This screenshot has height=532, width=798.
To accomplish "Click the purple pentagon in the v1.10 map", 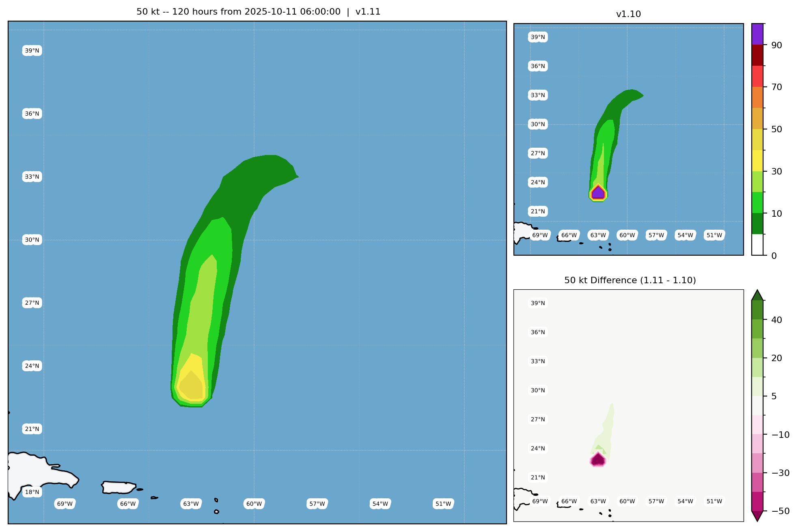I will tap(598, 193).
